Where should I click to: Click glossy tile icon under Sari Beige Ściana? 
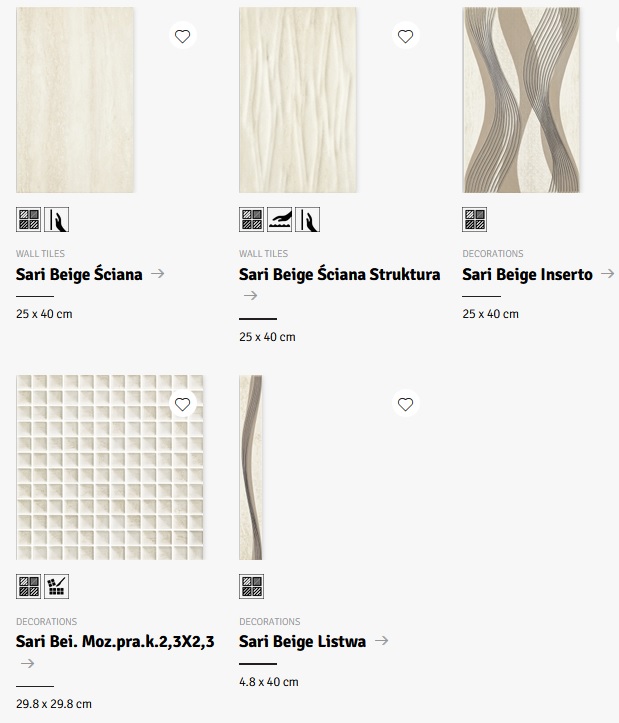[x=28, y=219]
